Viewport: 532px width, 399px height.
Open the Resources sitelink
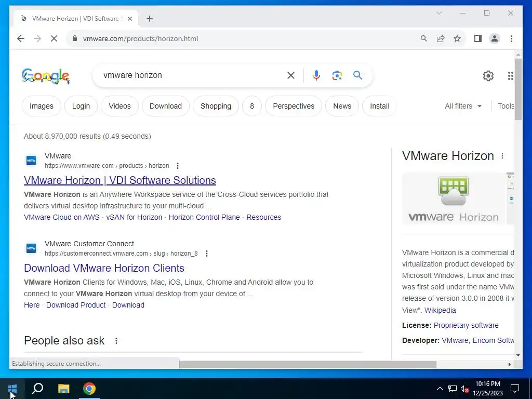click(263, 217)
